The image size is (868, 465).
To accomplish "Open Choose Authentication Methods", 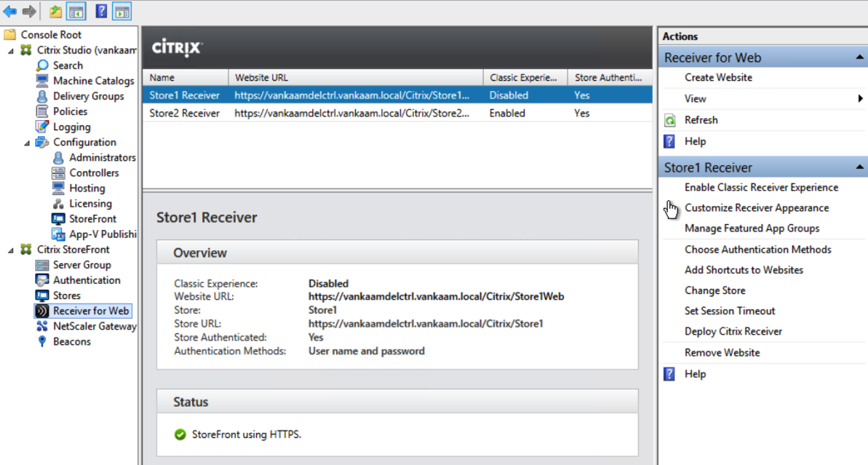I will [x=758, y=250].
